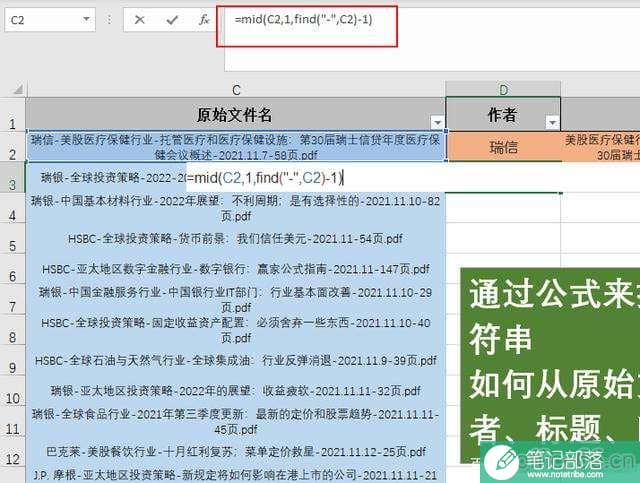Select row 4 header
Screen dimensions: 640x483
[13, 208]
